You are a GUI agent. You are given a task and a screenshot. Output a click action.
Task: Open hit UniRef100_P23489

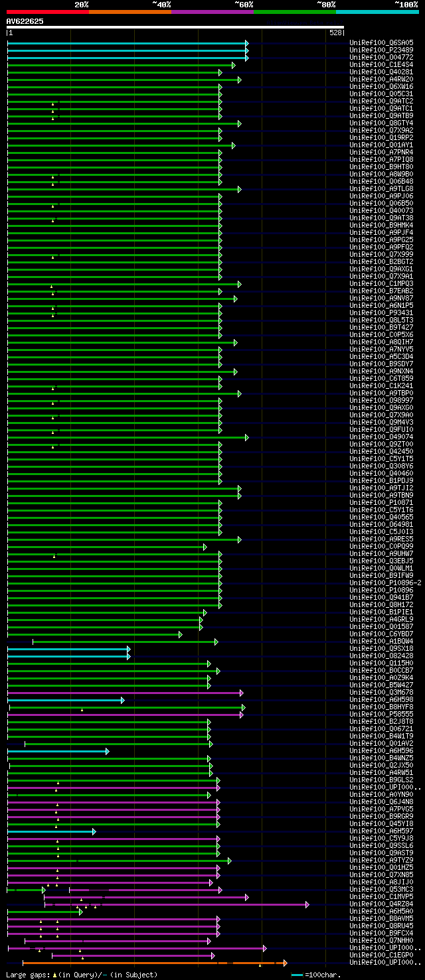click(381, 50)
